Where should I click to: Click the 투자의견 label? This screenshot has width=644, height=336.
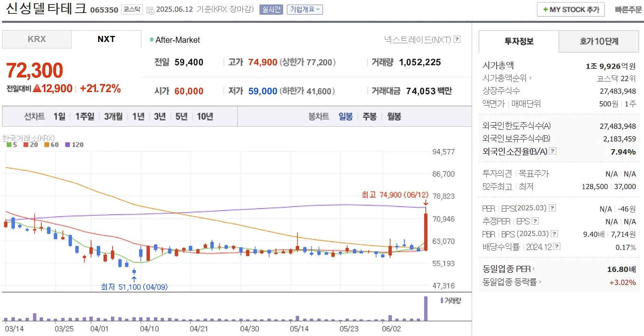point(497,174)
